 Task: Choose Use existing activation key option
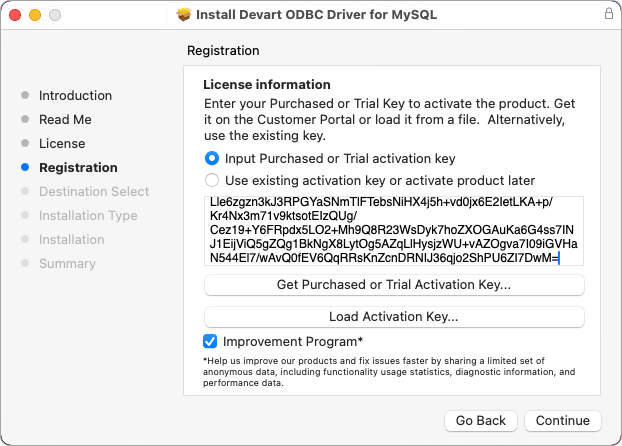pyautogui.click(x=212, y=180)
